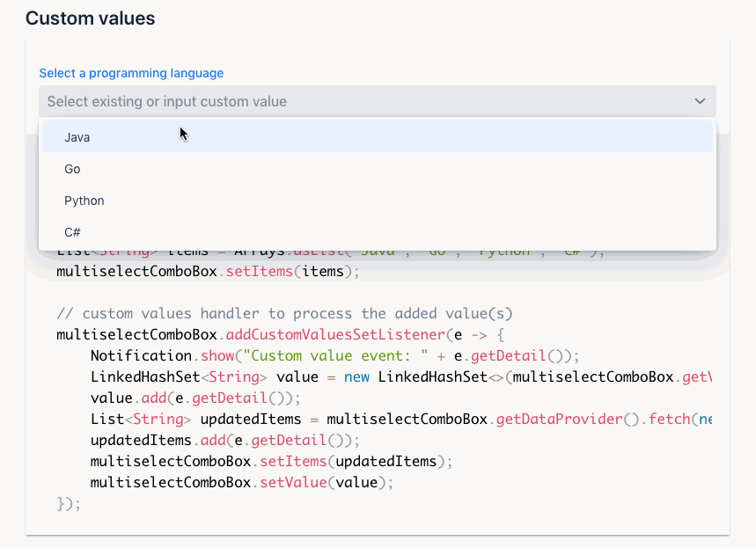
Task: Click the 'Notification.show' code line
Action: click(x=334, y=355)
